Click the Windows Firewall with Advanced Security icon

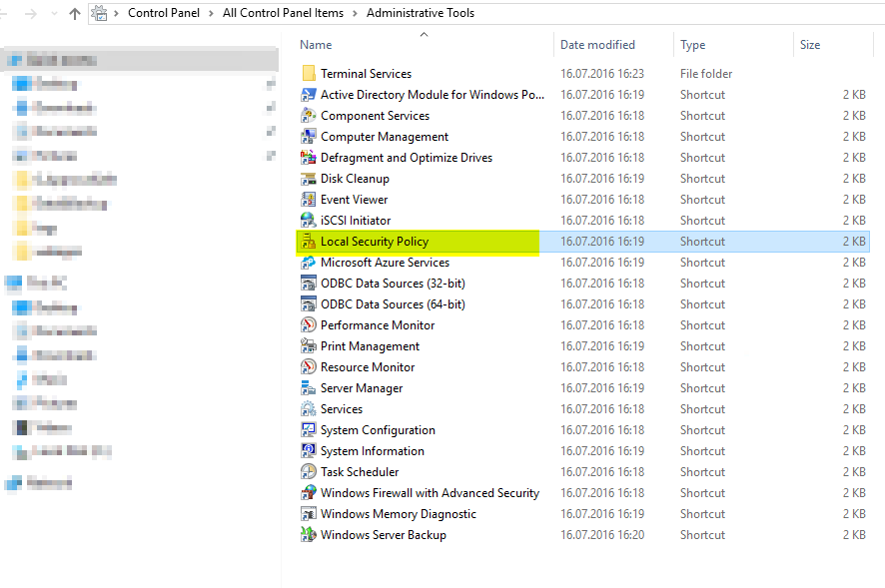(309, 493)
